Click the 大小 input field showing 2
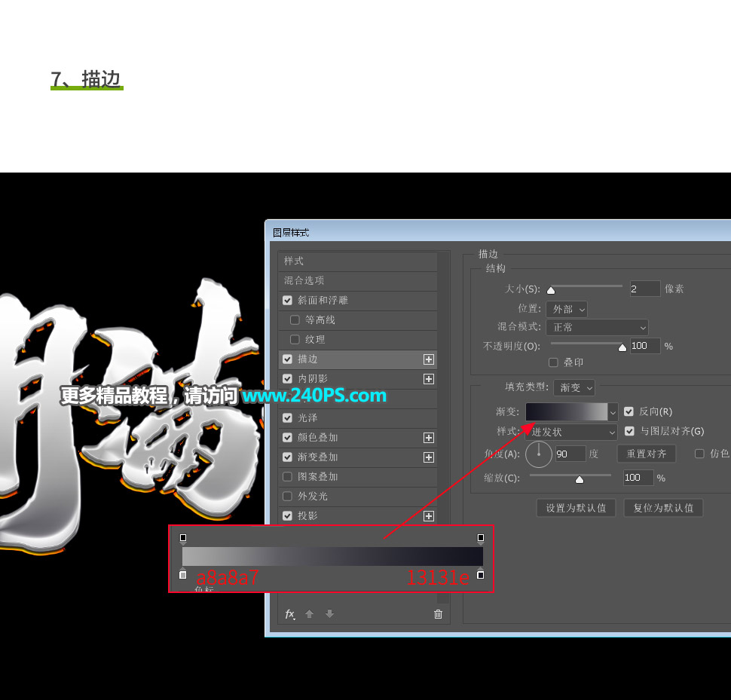This screenshot has height=700, width=731. pos(644,289)
